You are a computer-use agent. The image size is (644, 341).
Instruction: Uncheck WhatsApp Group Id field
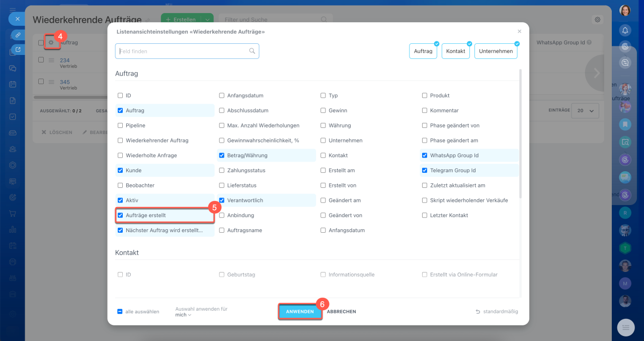[425, 155]
